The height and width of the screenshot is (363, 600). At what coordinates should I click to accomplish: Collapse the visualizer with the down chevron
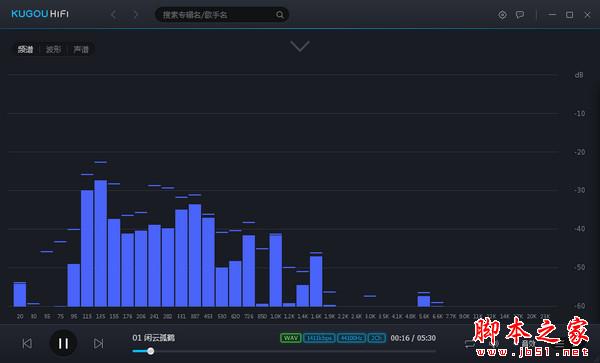pos(300,46)
